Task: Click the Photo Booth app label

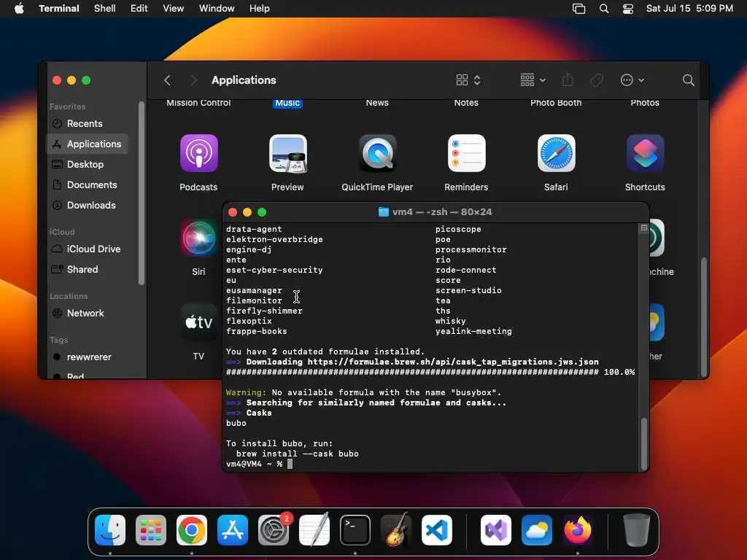Action: click(556, 103)
